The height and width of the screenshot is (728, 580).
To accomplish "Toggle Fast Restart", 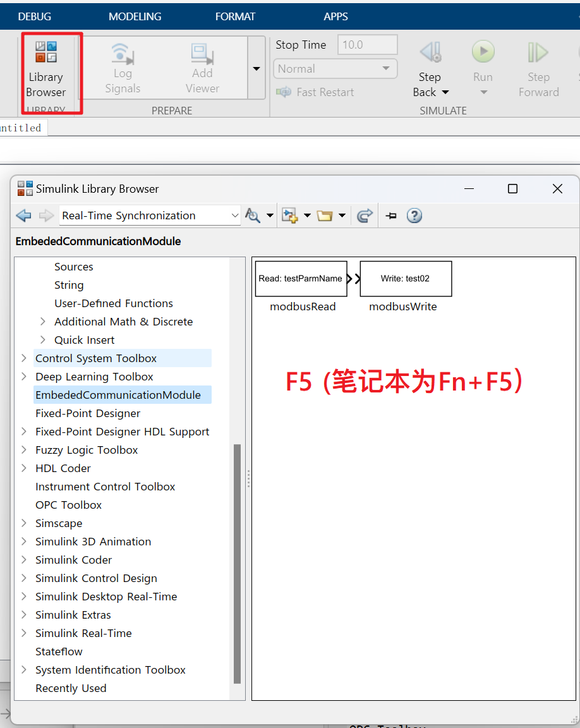I will (x=315, y=92).
